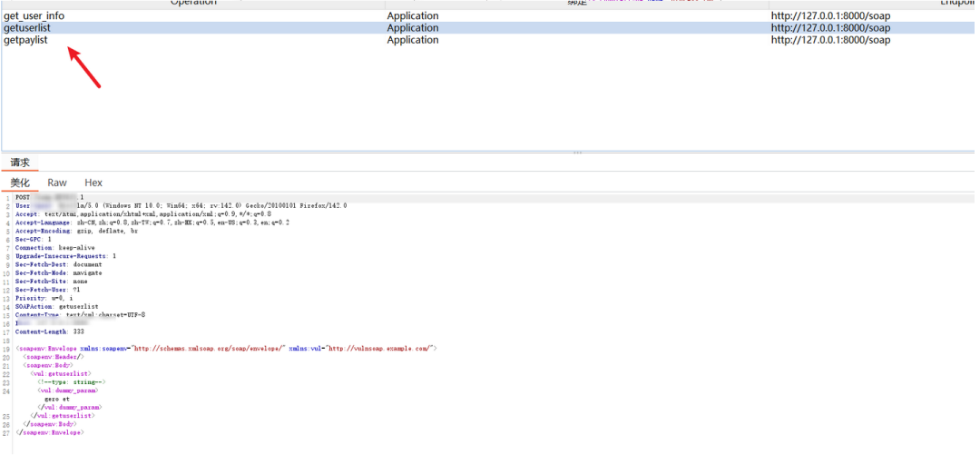980x455 pixels.
Task: Select the getpaylist operation row
Action: click(25, 40)
